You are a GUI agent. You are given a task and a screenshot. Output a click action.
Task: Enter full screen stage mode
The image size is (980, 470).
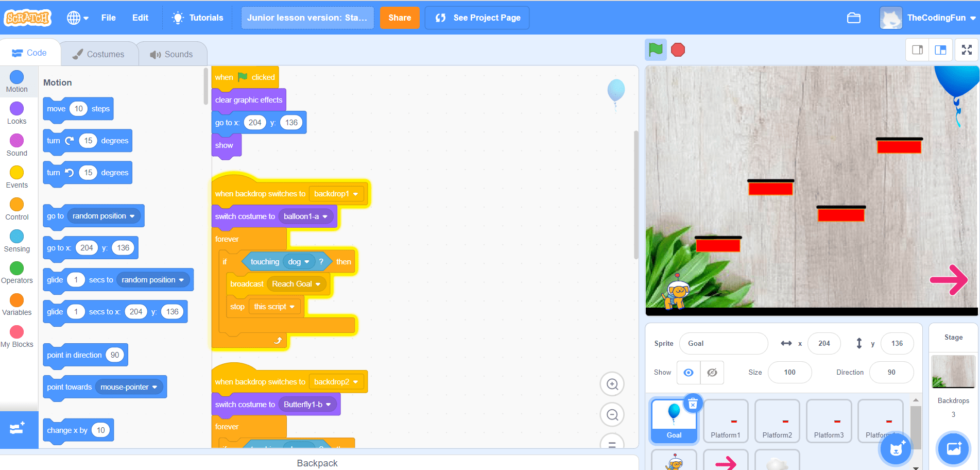(967, 50)
